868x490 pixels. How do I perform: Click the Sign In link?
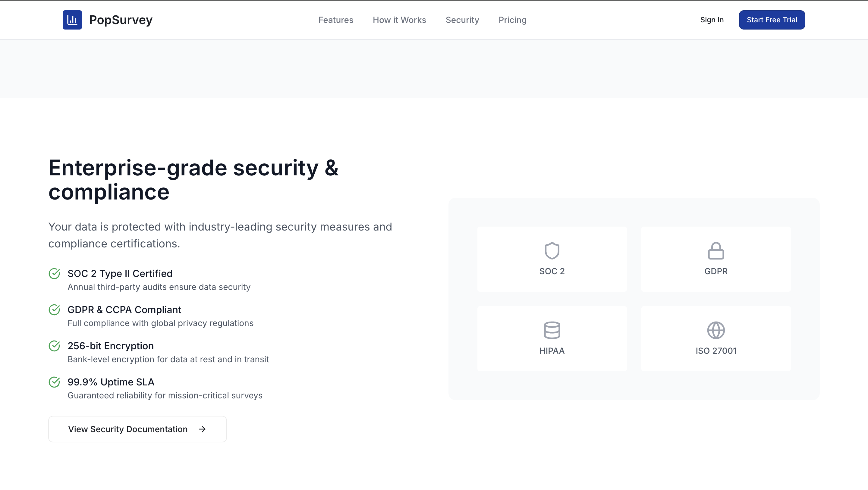pos(712,20)
